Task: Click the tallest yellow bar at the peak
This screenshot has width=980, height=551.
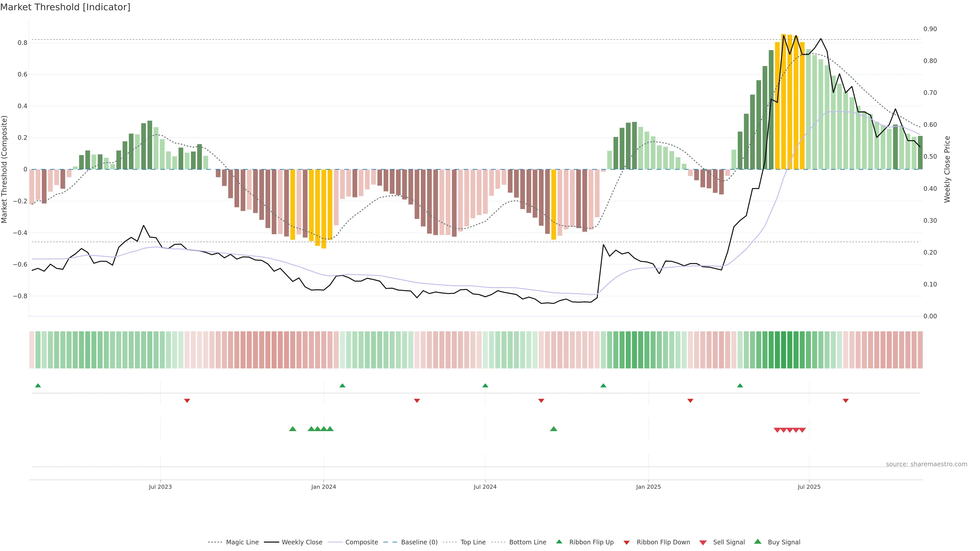Action: click(784, 102)
